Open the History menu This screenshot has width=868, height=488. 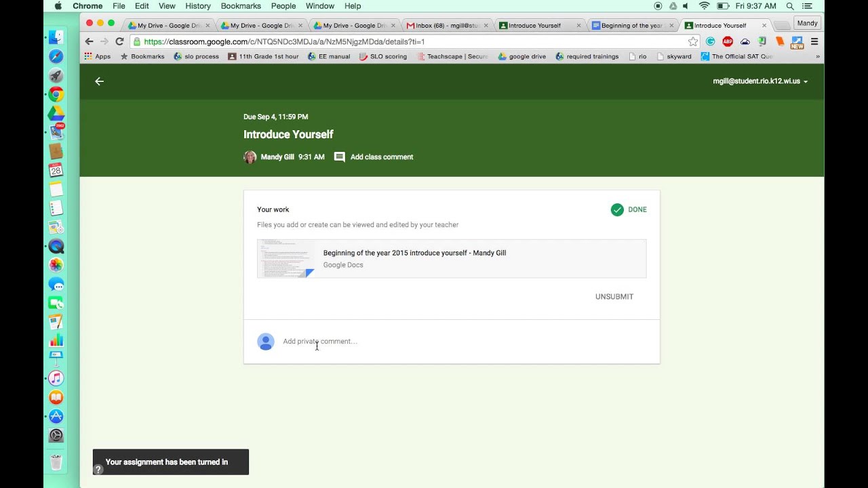pyautogui.click(x=198, y=6)
